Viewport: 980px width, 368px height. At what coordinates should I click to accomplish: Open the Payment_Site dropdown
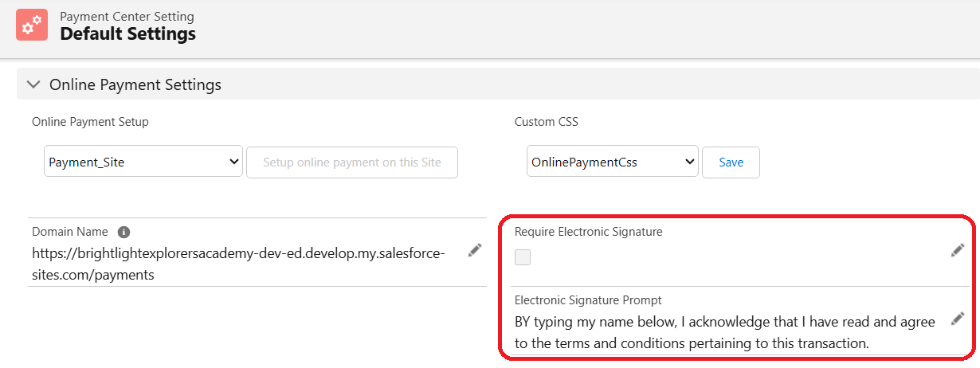pos(143,162)
